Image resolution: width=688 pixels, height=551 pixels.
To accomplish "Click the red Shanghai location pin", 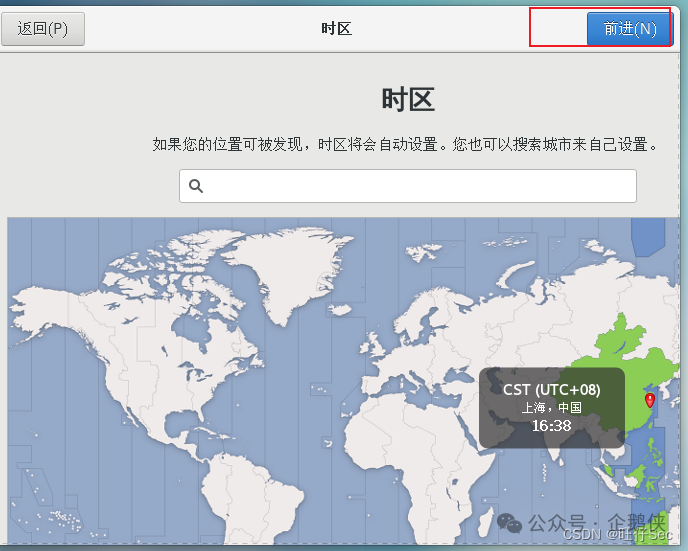I will tap(650, 400).
